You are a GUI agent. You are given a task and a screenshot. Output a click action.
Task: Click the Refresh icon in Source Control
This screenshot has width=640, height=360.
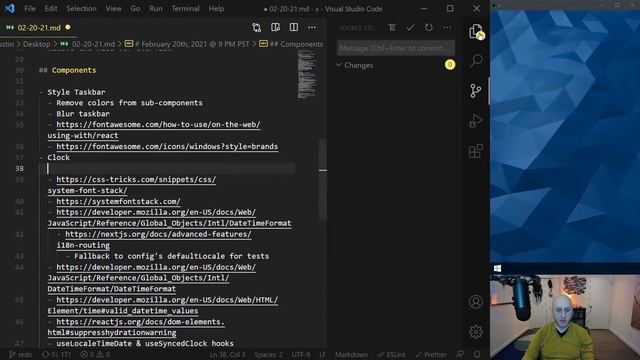(429, 27)
